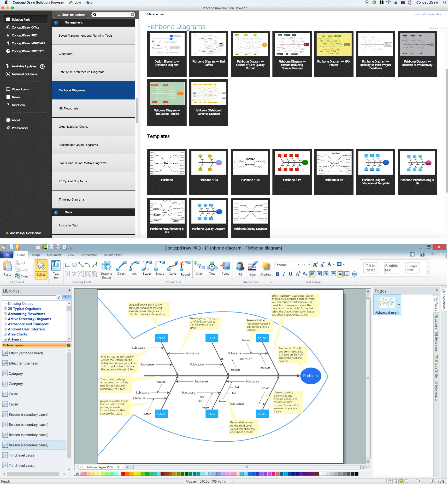Viewport: 448px width, 485px height.
Task: Switch to the Shape ribbon tab
Action: point(36,255)
